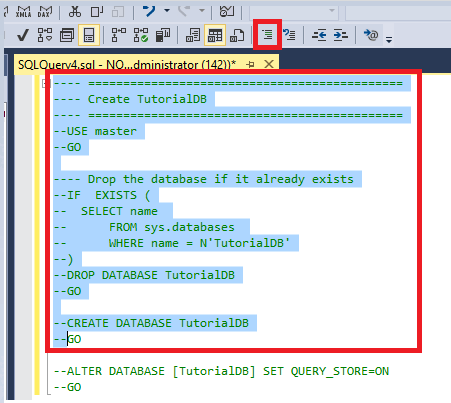451x403 pixels.
Task: Place cursor on the ALTER DATABASE line
Action: click(x=221, y=371)
